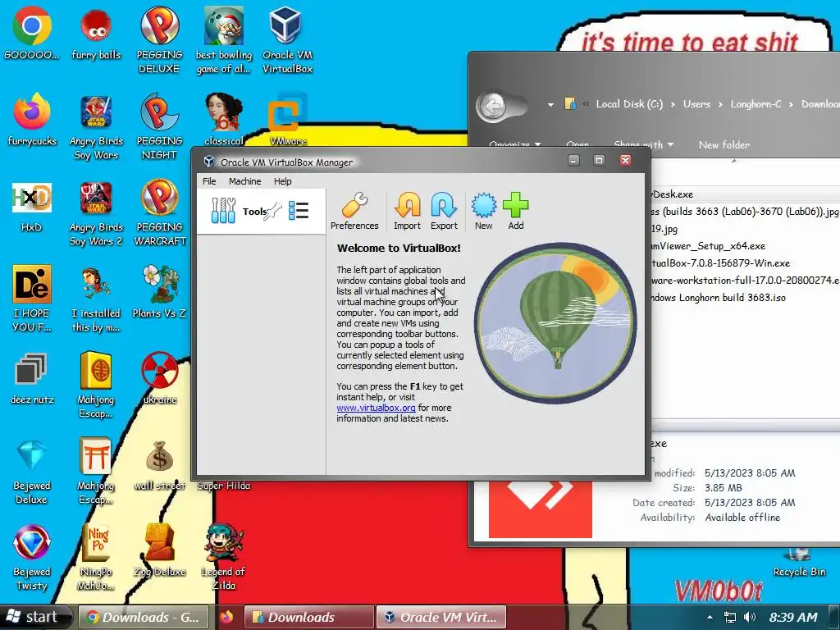Select VirtualBox-7.0.8-156879-Win.exe in Explorer
This screenshot has width=840, height=630.
click(721, 263)
